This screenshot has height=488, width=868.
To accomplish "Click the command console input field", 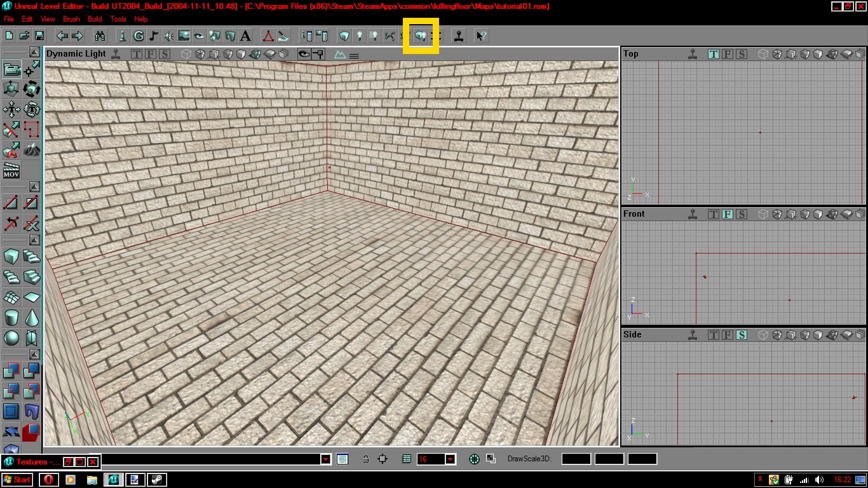I will 210,459.
